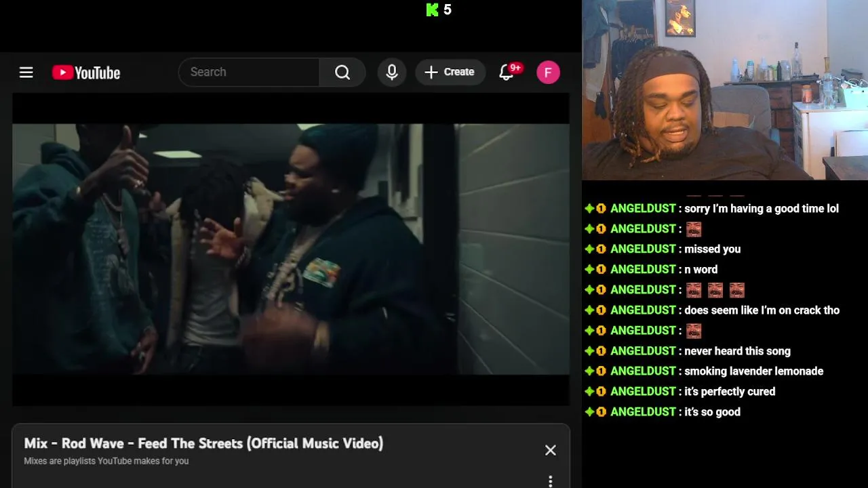Image resolution: width=868 pixels, height=488 pixels.
Task: Click the triple emote chat message
Action: pos(715,290)
